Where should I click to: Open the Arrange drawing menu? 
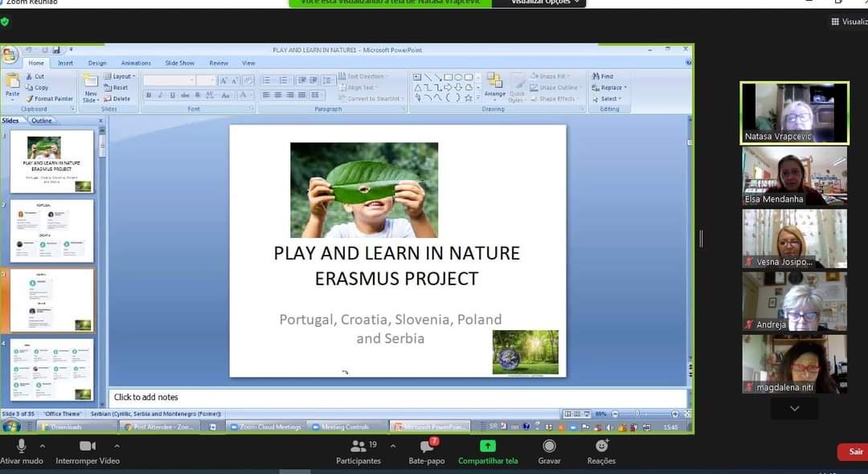tap(494, 87)
